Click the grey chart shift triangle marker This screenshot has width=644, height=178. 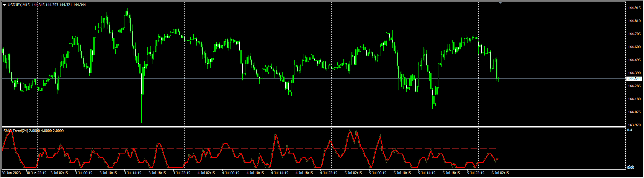tap(500, 3)
